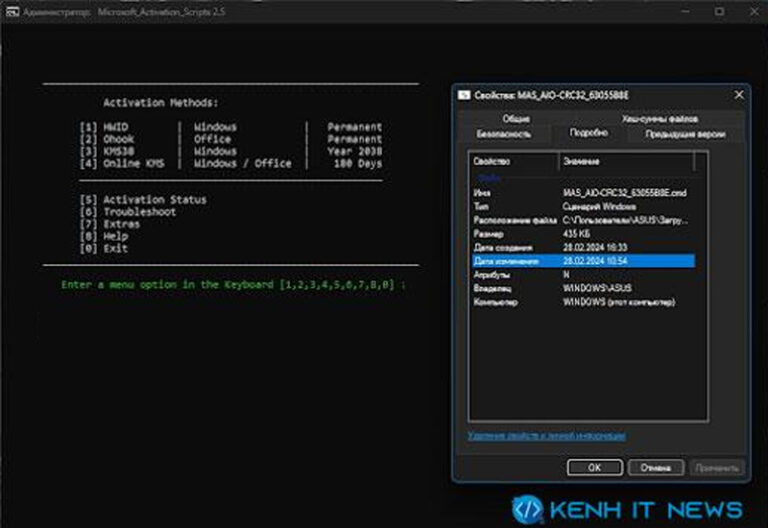The height and width of the screenshot is (528, 768).
Task: Click the 180 Days text in the console
Action: click(x=358, y=164)
